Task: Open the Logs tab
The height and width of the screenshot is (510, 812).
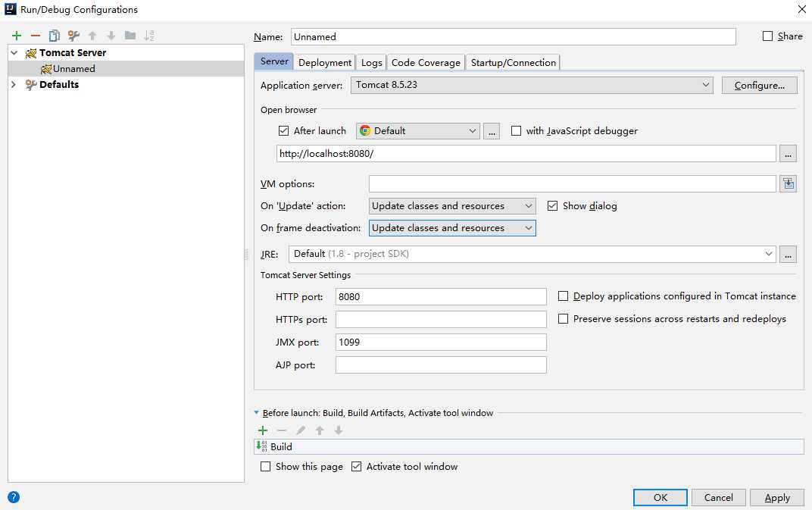Action: [x=371, y=63]
